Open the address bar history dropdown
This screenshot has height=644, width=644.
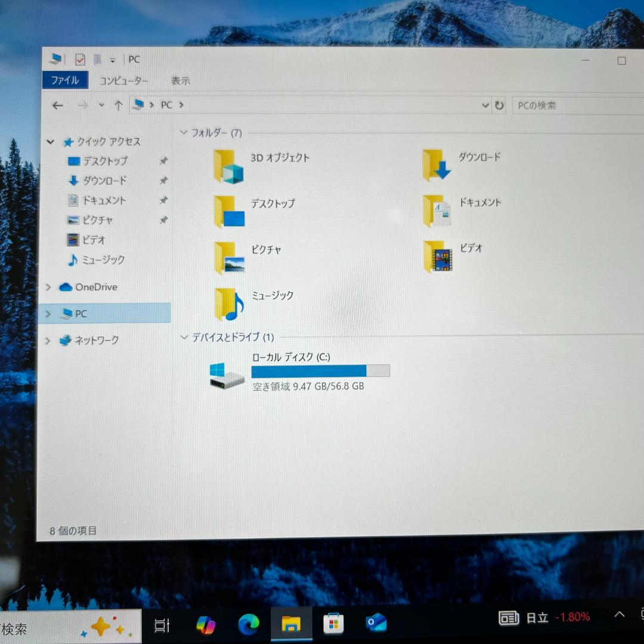(x=485, y=106)
